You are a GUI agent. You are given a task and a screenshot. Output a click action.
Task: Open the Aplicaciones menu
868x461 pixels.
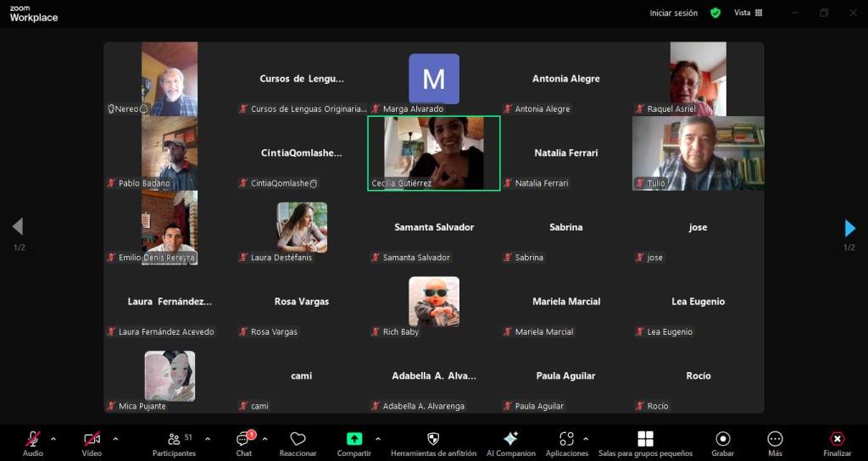coord(567,440)
